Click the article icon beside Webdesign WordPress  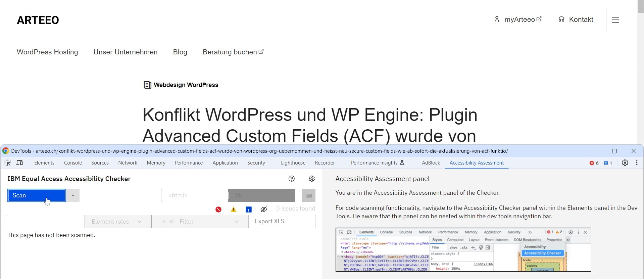pyautogui.click(x=147, y=85)
